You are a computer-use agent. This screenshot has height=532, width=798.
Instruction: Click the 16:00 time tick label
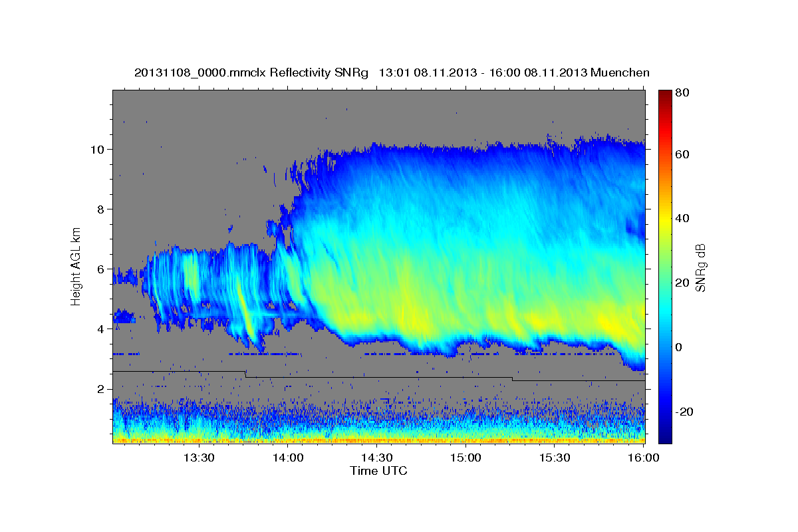(x=643, y=458)
